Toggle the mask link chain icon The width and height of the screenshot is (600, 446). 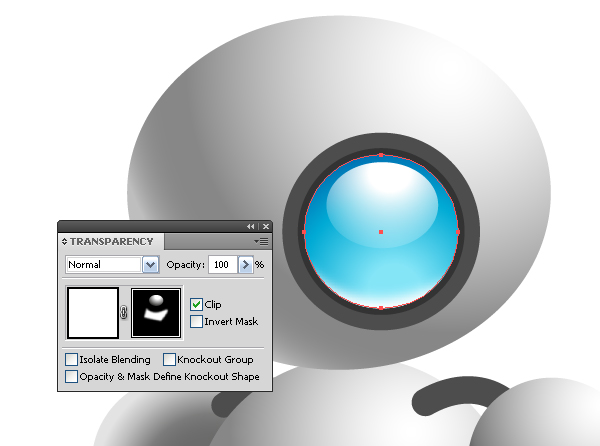[x=124, y=312]
